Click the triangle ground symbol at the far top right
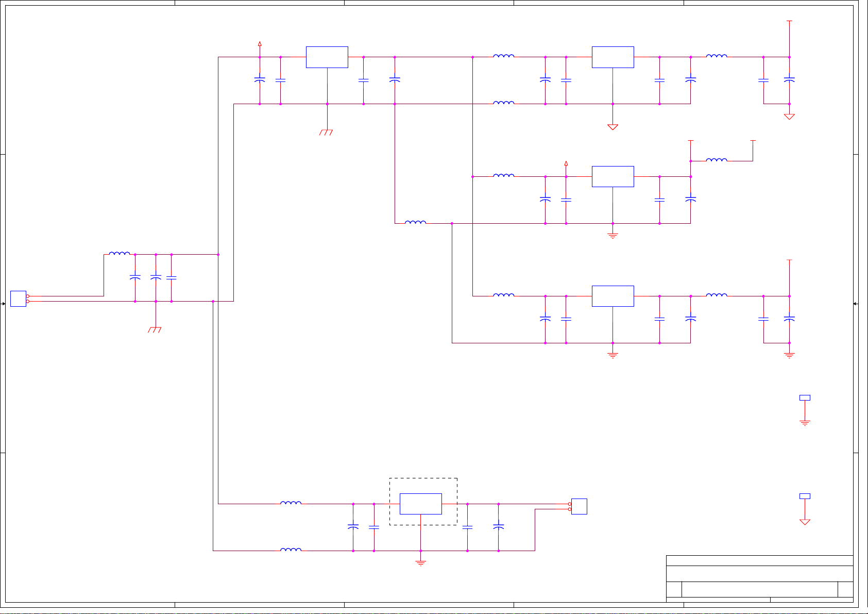 click(x=789, y=117)
